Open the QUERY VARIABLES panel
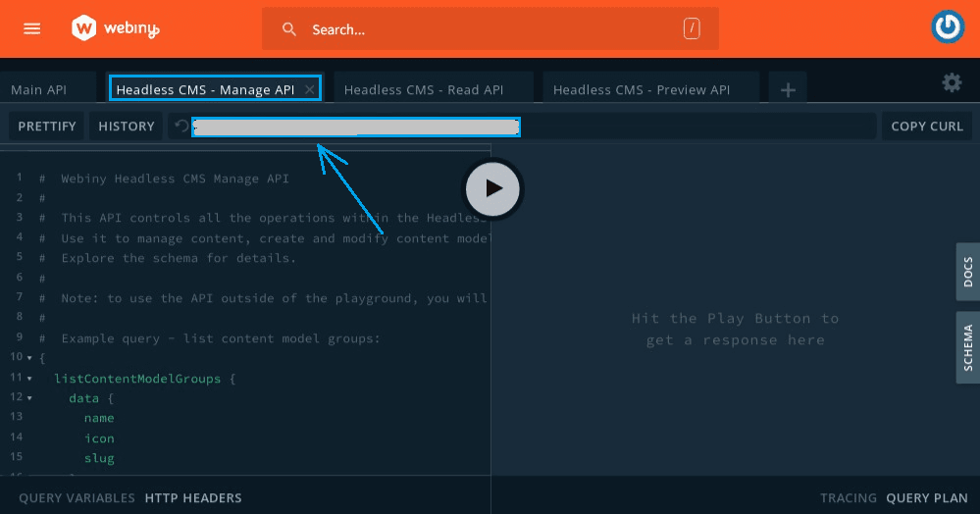The width and height of the screenshot is (980, 514). (x=77, y=498)
